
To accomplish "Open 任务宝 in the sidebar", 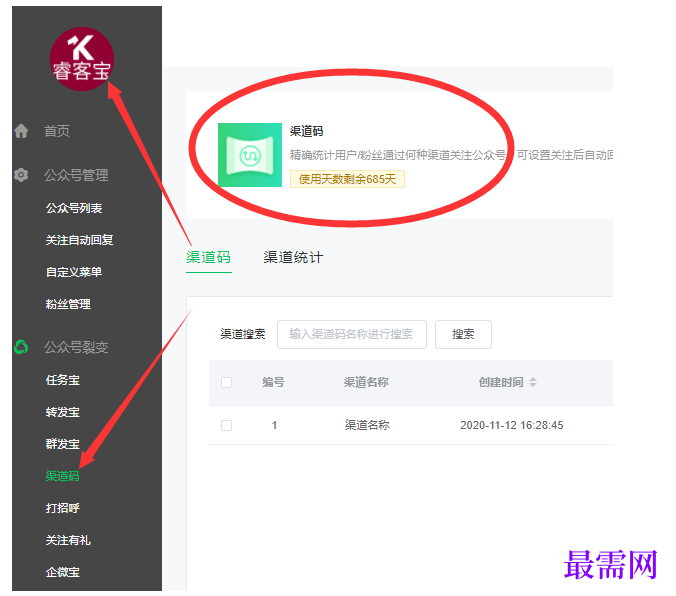I will click(x=63, y=380).
